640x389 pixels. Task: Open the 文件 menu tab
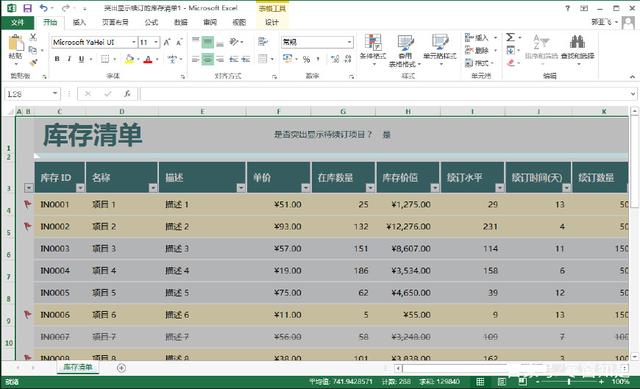(17, 22)
